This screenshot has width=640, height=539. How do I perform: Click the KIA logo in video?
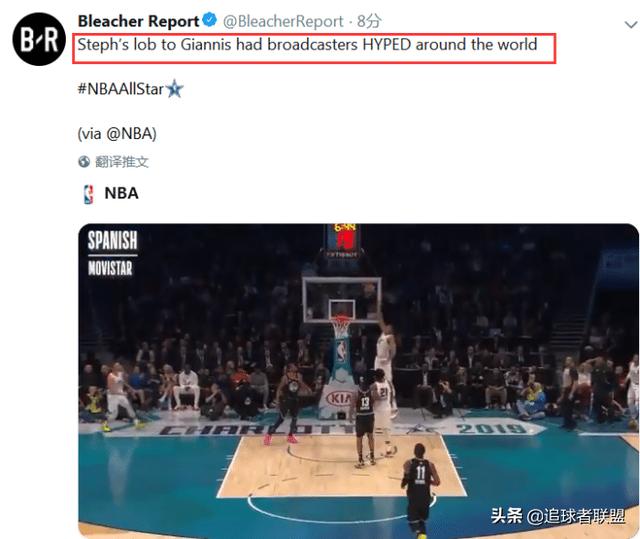(x=339, y=398)
